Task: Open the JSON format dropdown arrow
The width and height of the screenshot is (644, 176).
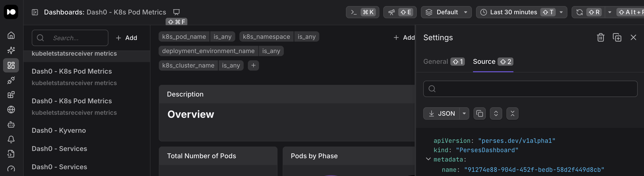Action: (x=464, y=114)
